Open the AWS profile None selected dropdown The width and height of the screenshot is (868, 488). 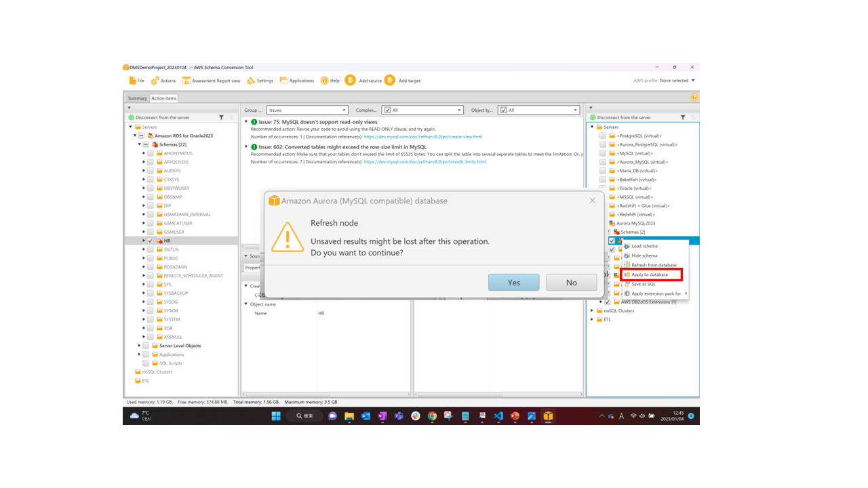click(677, 81)
